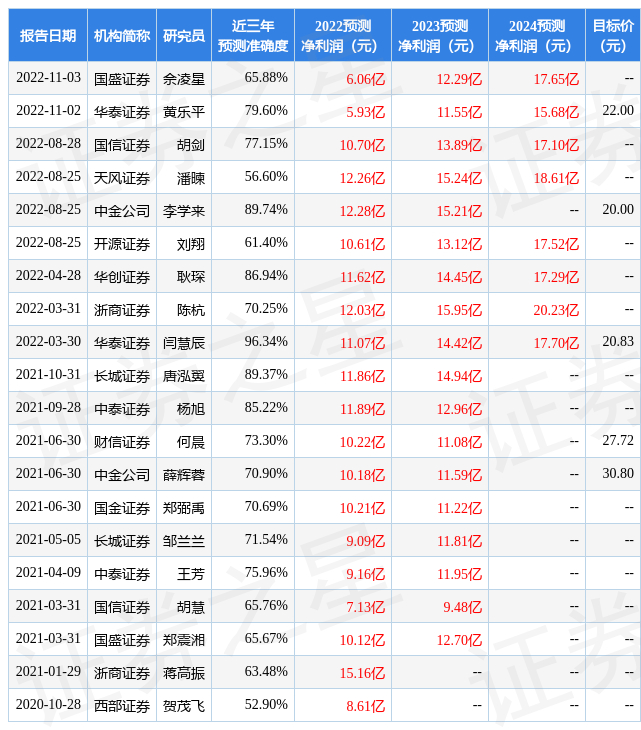The image size is (641, 730).
Task: Click researcher name 杨旭
Action: click(191, 409)
